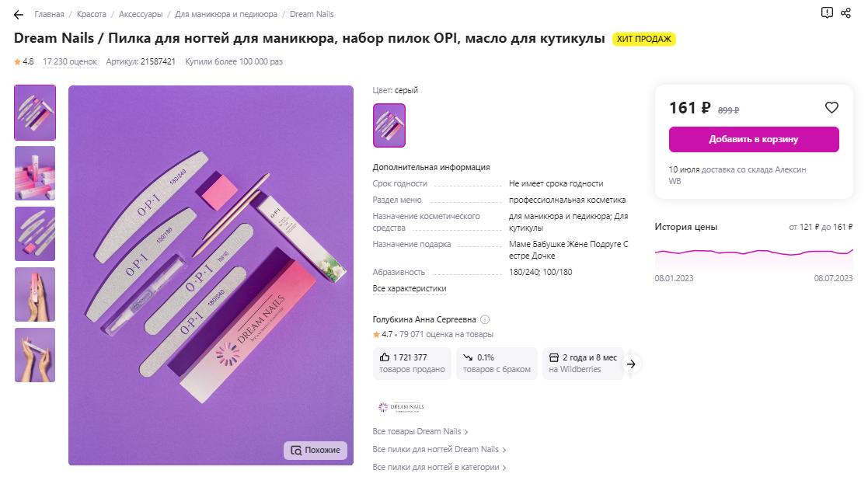Screen dimensions: 868x491
Task: Expand 'Все пилки для ногтей в категории'
Action: [x=437, y=468]
